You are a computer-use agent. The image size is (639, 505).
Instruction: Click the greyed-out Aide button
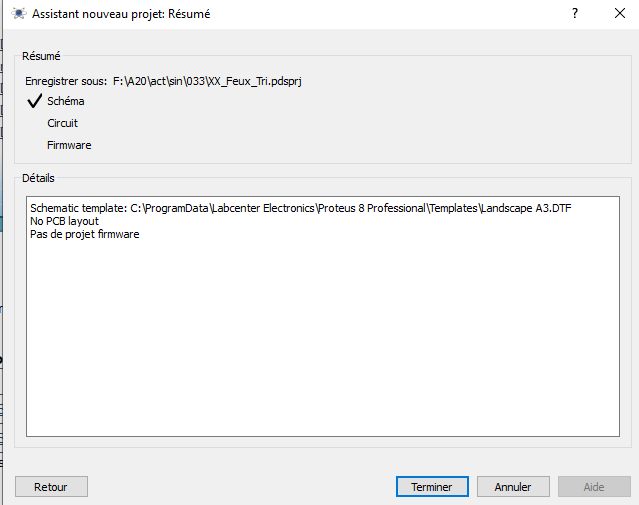594,487
